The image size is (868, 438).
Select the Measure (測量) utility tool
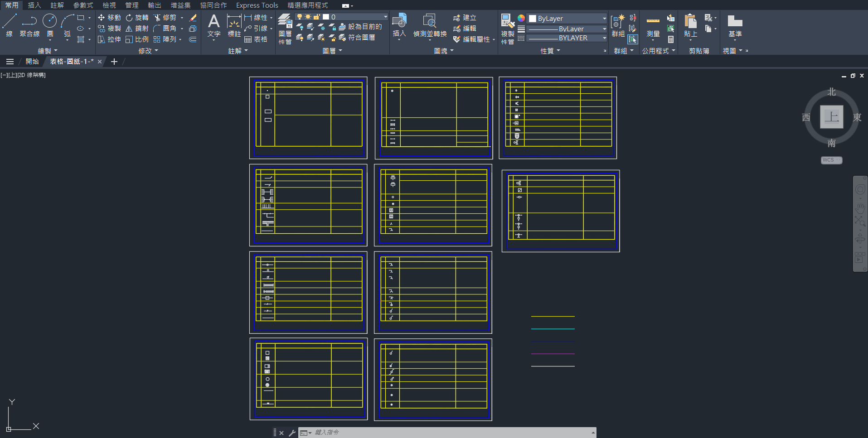pyautogui.click(x=653, y=25)
